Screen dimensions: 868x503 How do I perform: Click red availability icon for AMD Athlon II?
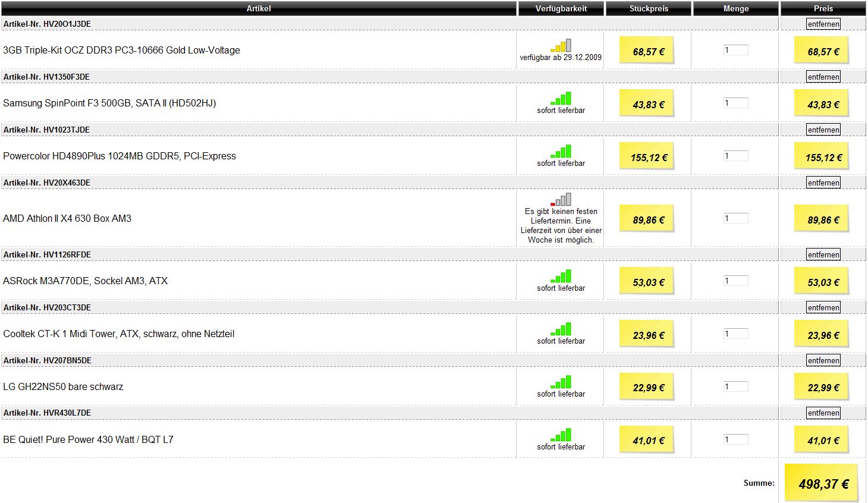561,199
